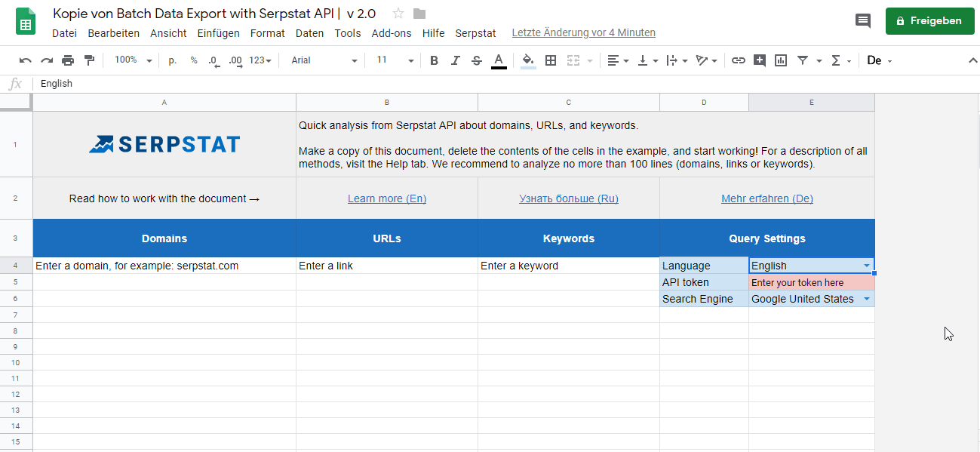Open the Language English cell dropdown

[x=867, y=266]
